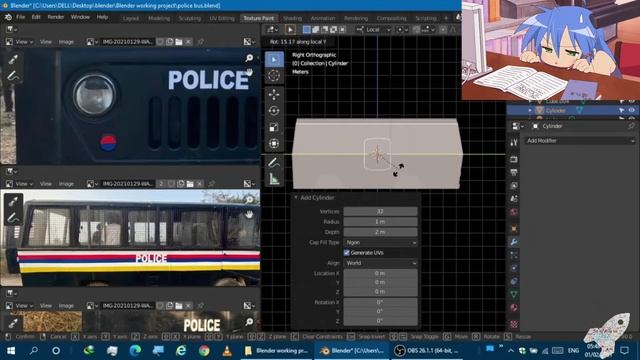Click the pan hand gizmo in top image editor
640x360 pixels.
(249, 72)
